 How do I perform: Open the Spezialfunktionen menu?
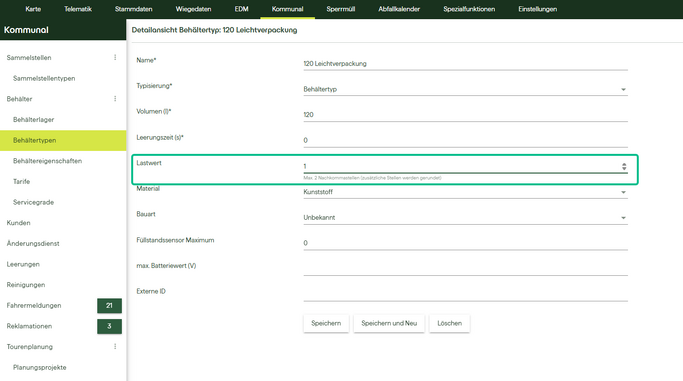[469, 9]
